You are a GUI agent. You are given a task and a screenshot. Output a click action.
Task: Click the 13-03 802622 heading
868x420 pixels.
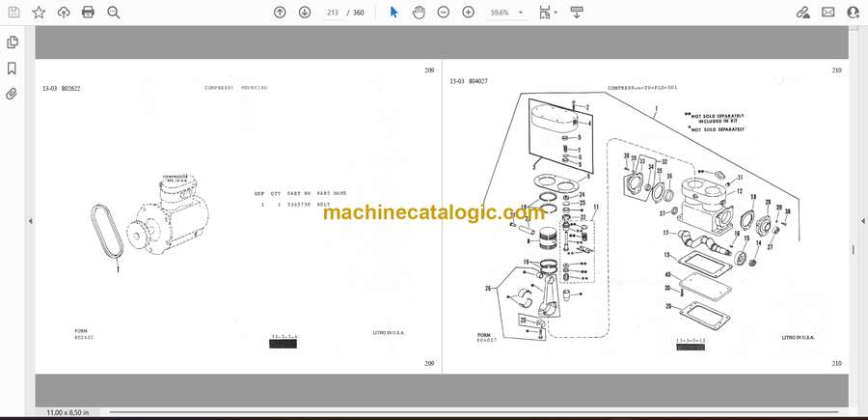coord(61,88)
